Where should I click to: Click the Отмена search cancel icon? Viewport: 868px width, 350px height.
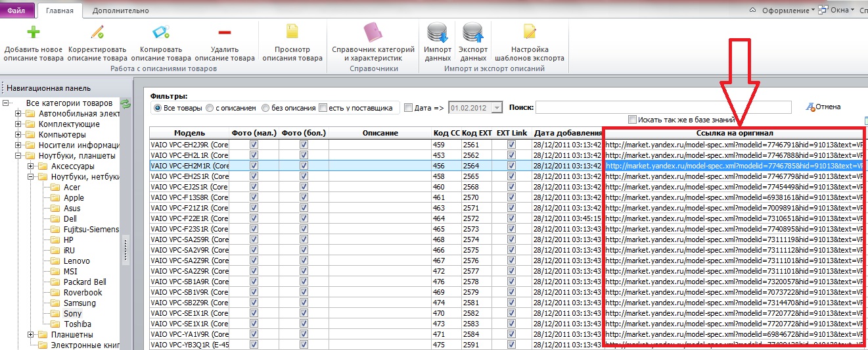(x=811, y=107)
